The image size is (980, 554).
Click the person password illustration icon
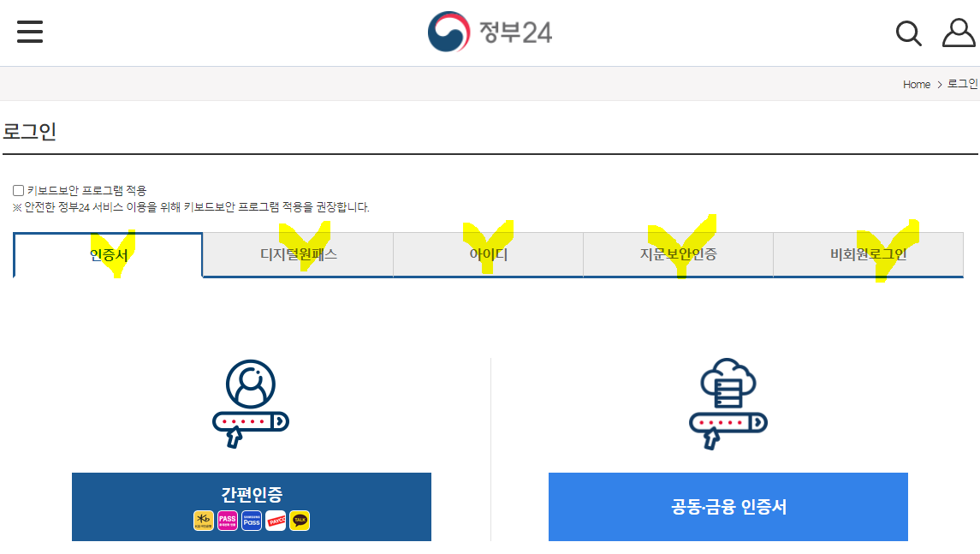tap(251, 403)
